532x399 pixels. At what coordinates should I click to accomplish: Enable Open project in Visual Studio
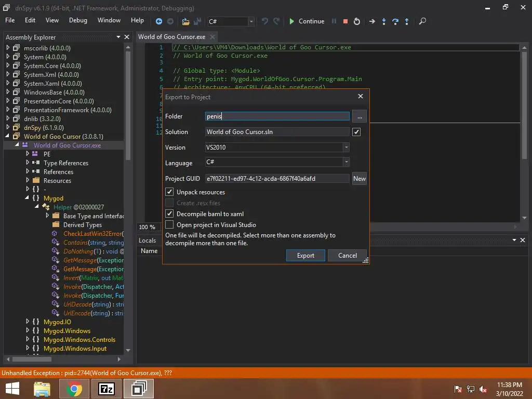click(169, 224)
